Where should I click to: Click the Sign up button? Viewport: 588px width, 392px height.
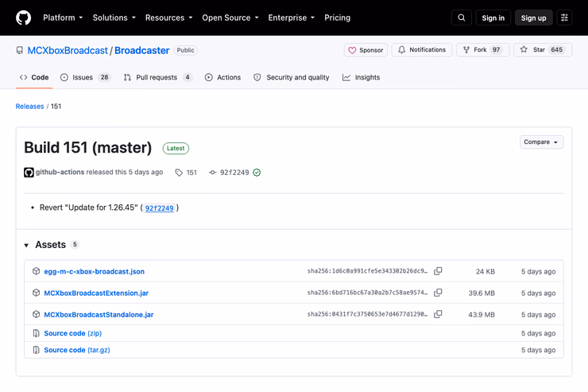[533, 17]
